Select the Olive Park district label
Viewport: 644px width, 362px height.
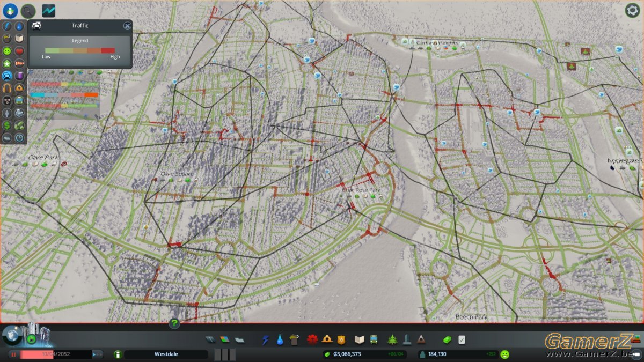click(x=43, y=158)
